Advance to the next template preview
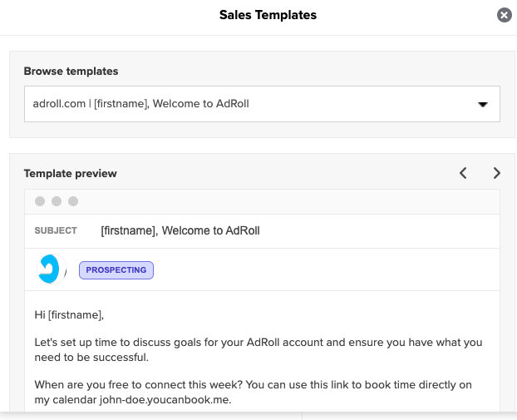The width and height of the screenshot is (517, 420). (496, 173)
